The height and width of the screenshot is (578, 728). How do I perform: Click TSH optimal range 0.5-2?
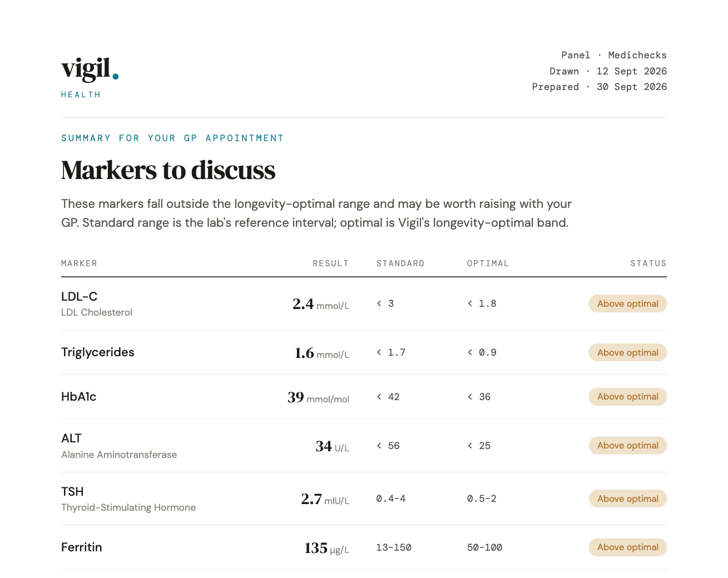[x=482, y=499]
